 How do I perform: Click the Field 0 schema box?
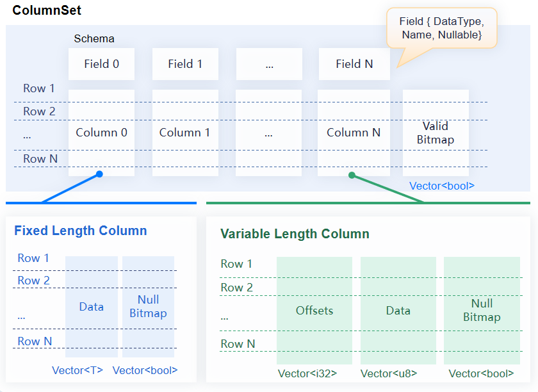pyautogui.click(x=101, y=64)
